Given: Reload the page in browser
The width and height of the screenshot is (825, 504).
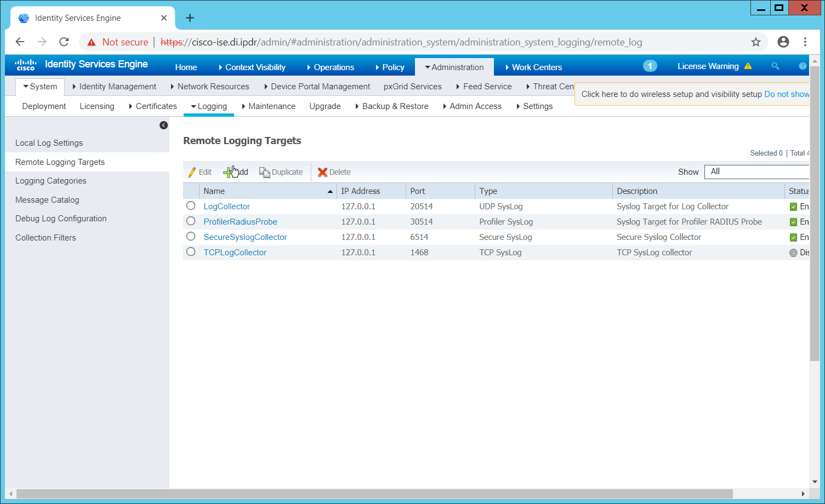Looking at the screenshot, I should pos(64,42).
